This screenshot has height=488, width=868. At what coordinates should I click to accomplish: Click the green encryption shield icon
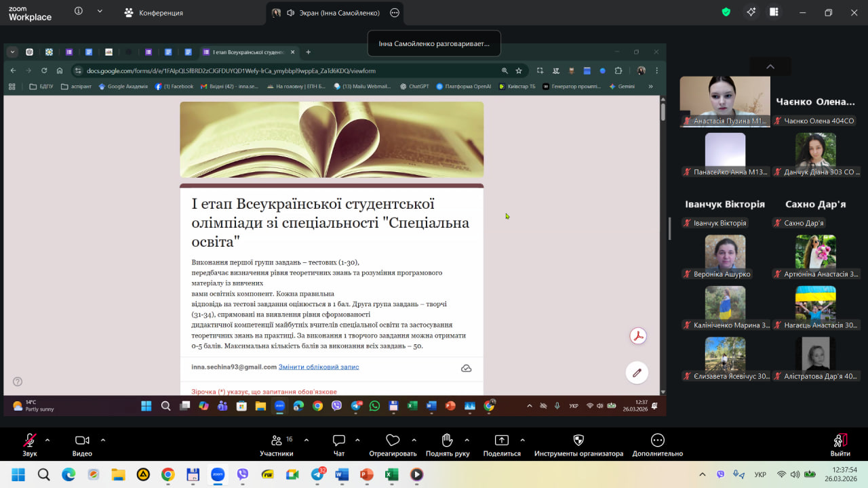(x=726, y=12)
